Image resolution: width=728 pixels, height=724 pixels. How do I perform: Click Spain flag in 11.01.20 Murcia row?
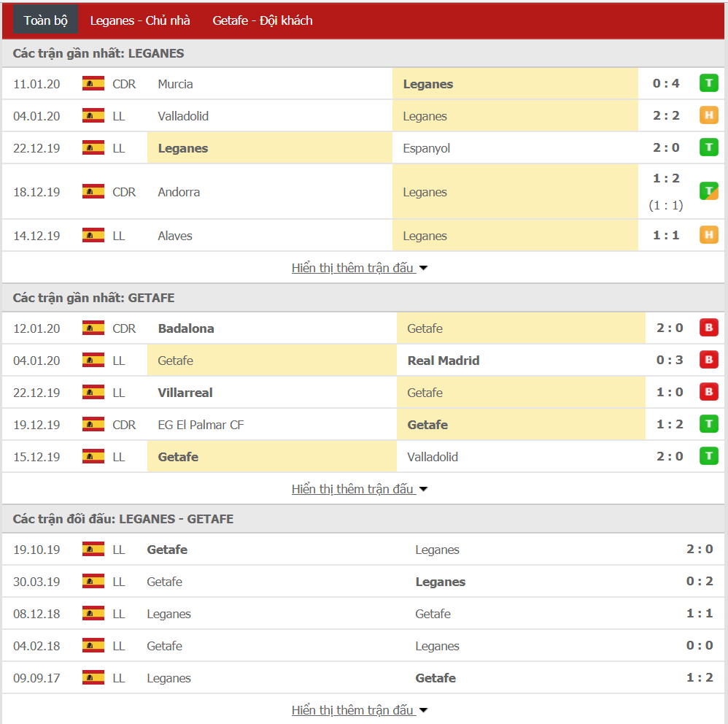93,84
